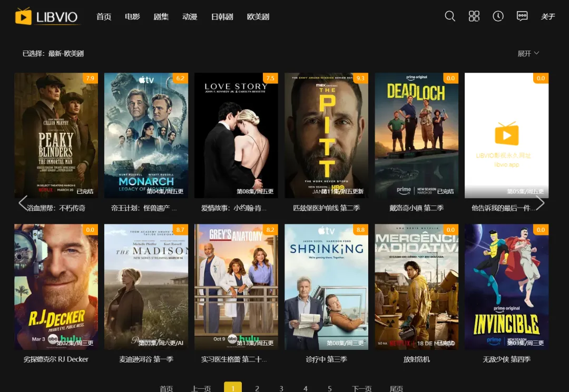Click title 实习医生格蕾 第二十
569x392 pixels.
coord(234,359)
